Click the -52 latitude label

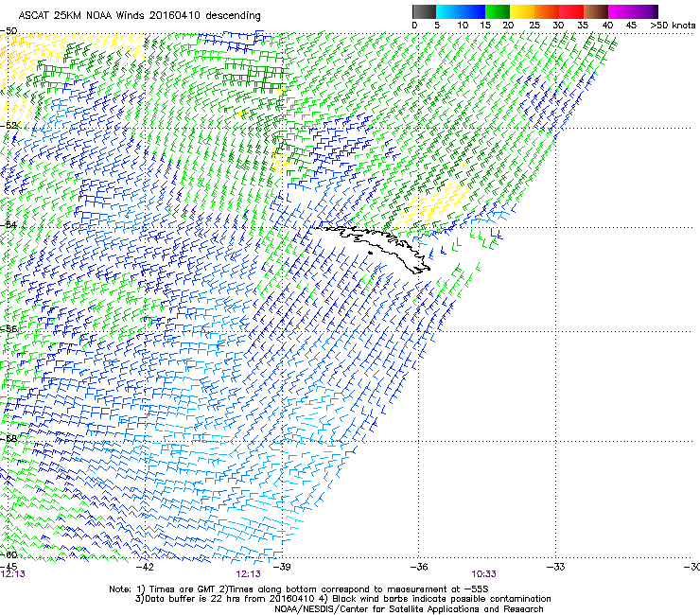[9, 126]
